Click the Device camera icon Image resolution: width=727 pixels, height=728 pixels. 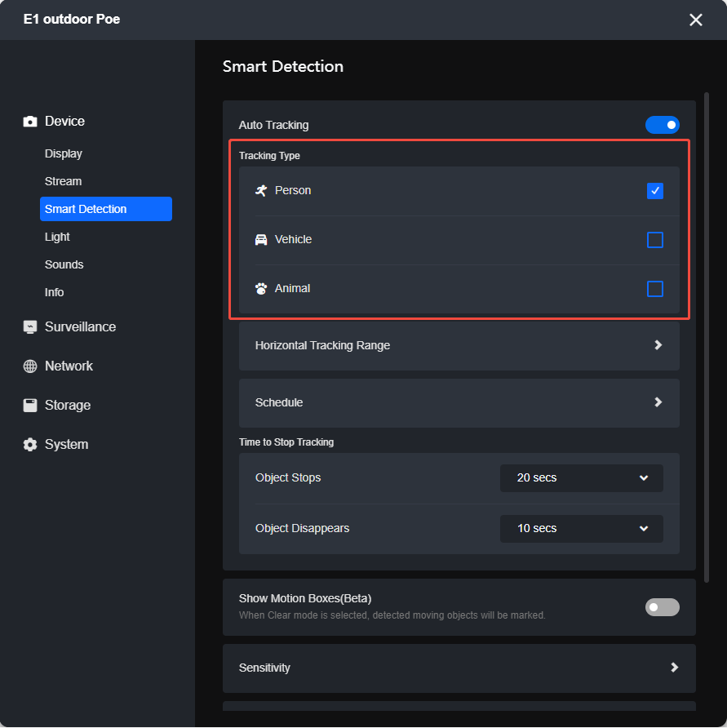tap(30, 122)
